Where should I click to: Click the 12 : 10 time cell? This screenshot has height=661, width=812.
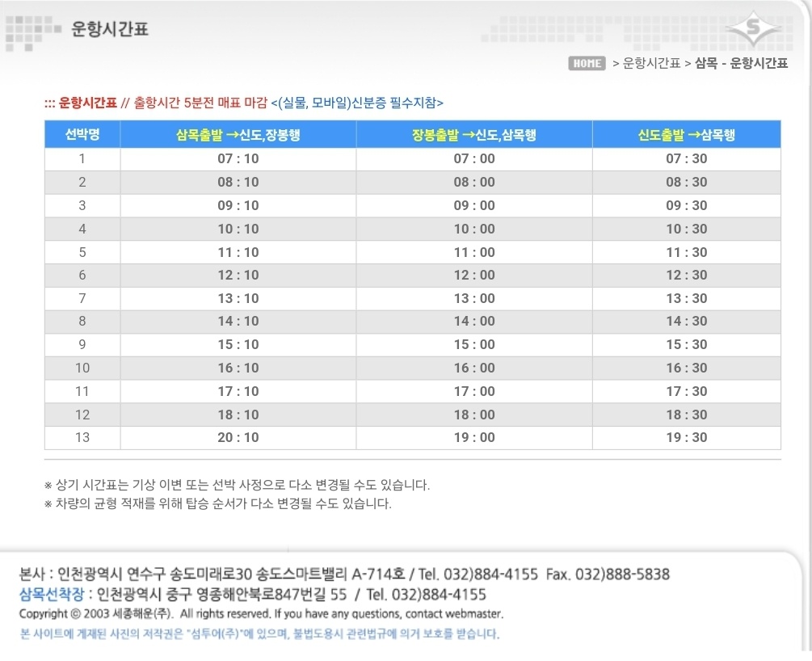238,275
